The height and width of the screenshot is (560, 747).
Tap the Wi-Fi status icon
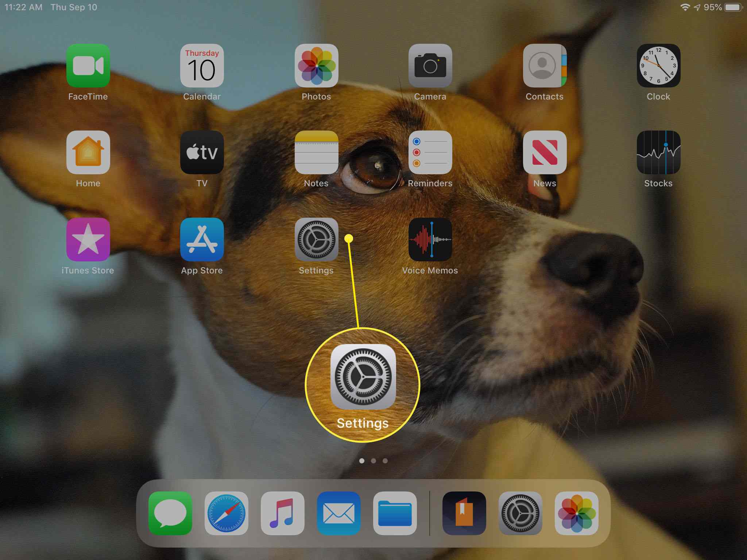click(685, 7)
